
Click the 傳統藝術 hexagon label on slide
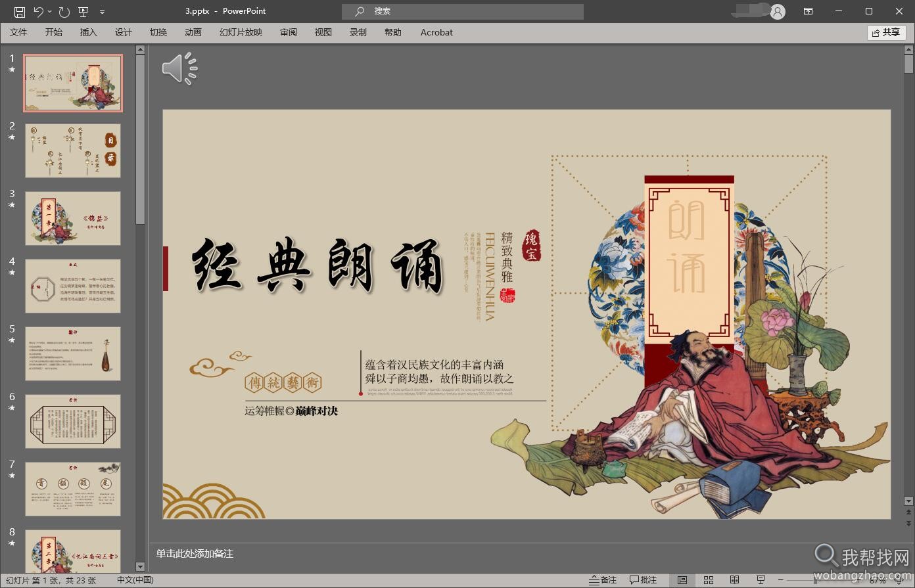pos(283,382)
